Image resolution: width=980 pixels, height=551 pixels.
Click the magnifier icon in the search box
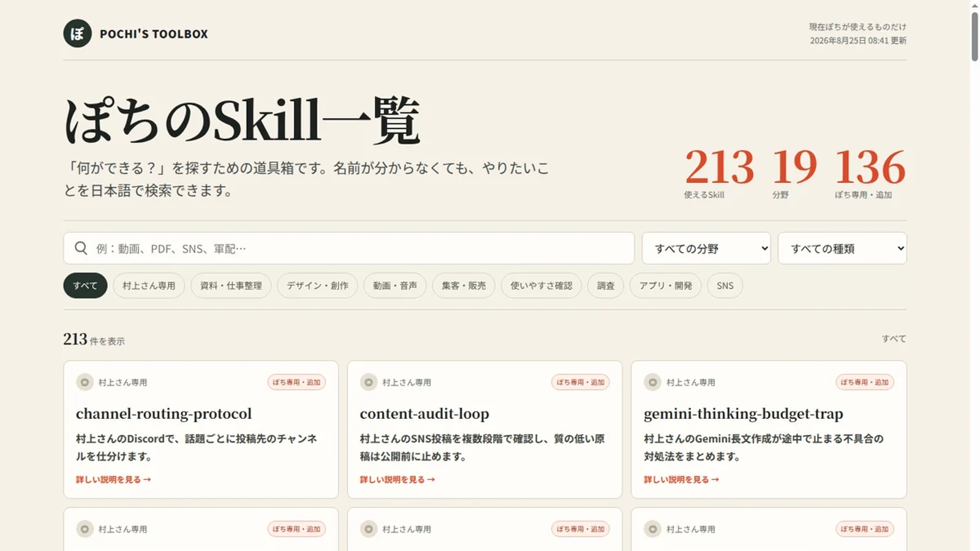click(81, 248)
